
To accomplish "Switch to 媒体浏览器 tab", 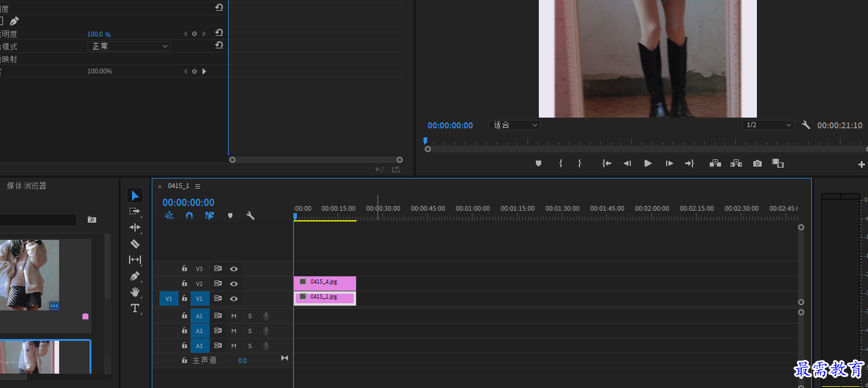I will [26, 186].
